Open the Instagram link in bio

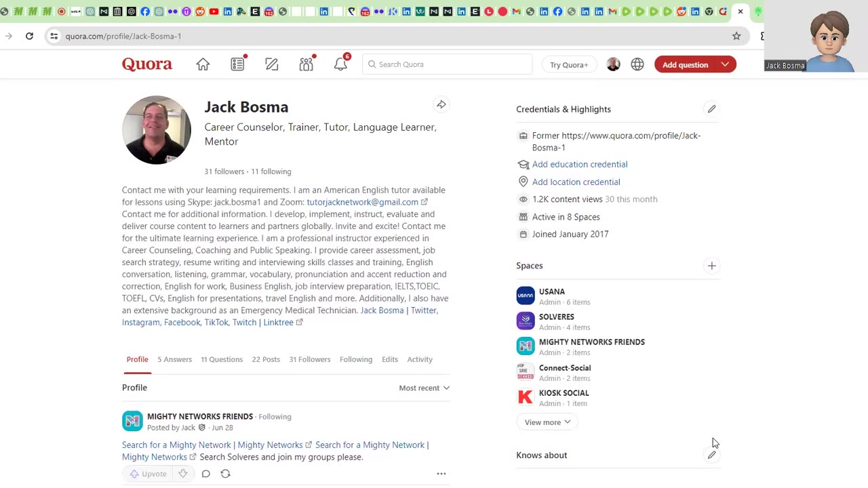141,323
